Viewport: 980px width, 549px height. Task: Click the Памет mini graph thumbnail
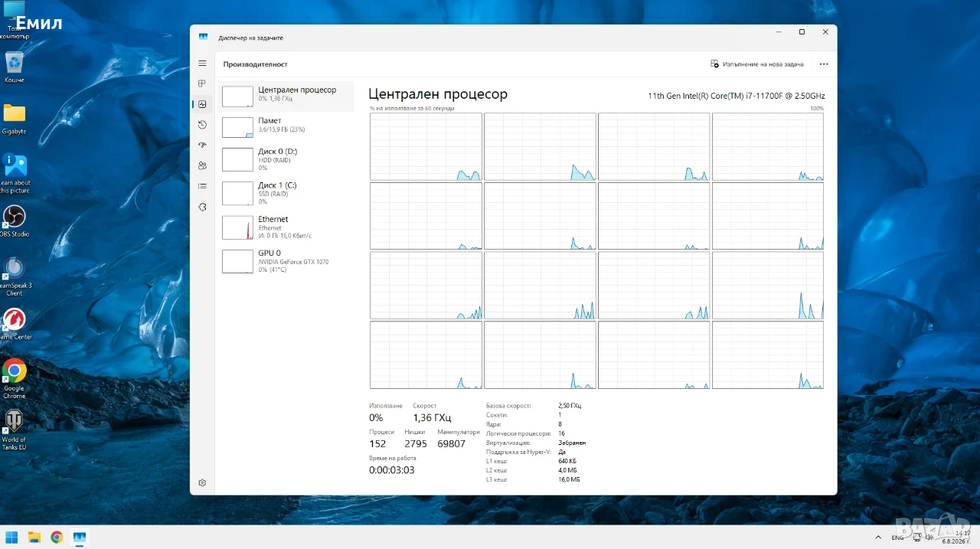237,127
